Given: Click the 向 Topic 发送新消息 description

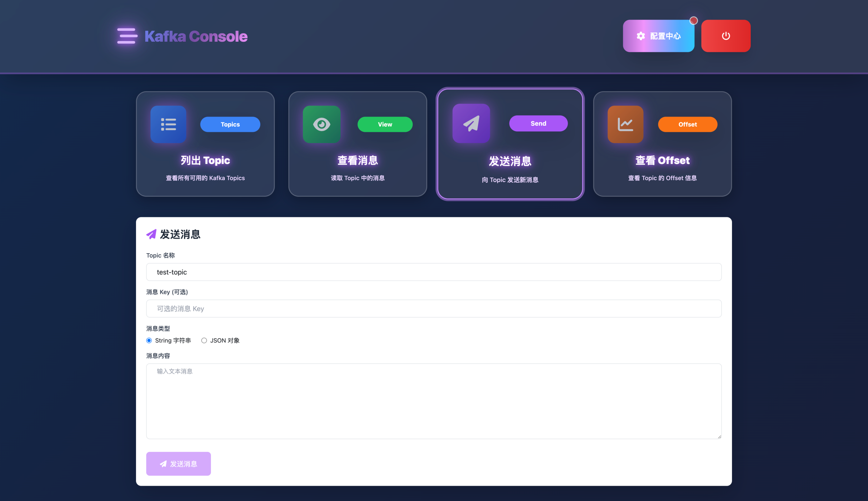Looking at the screenshot, I should pos(510,180).
